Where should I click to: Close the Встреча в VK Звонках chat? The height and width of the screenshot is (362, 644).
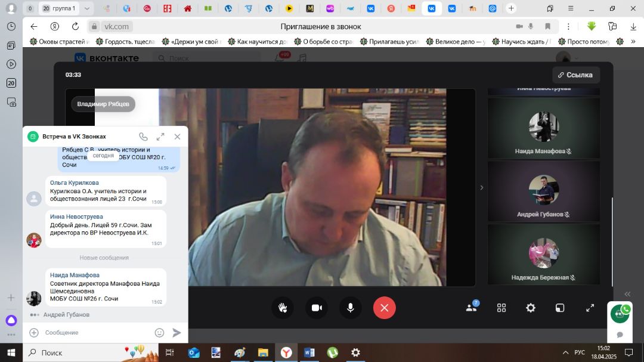point(178,137)
